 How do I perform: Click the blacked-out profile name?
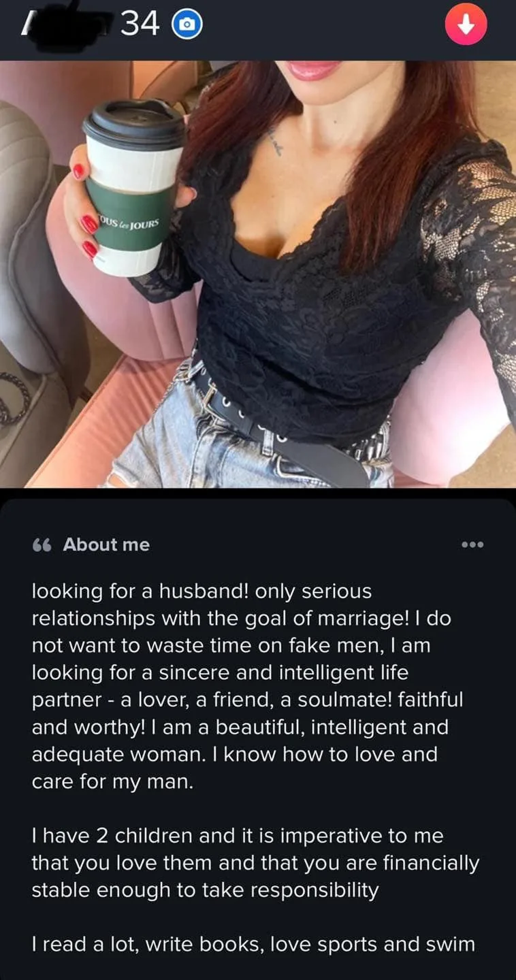click(67, 24)
